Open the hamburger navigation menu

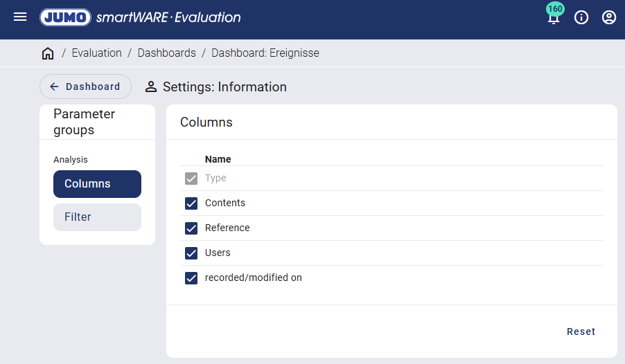pyautogui.click(x=20, y=17)
